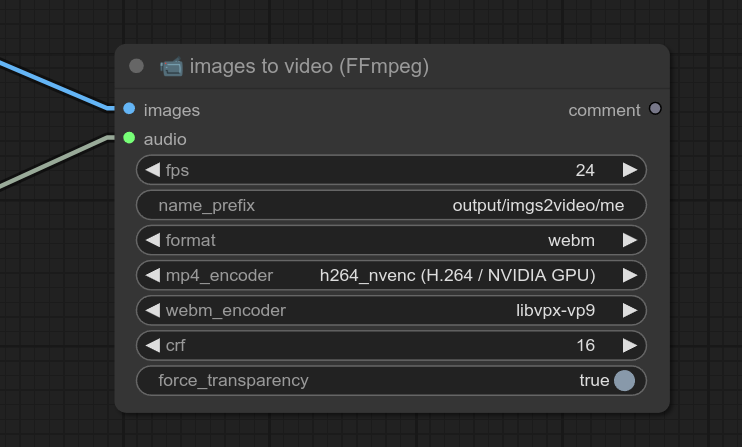
Task: Switch to previous webm_encoder option arrow
Action: pos(153,310)
